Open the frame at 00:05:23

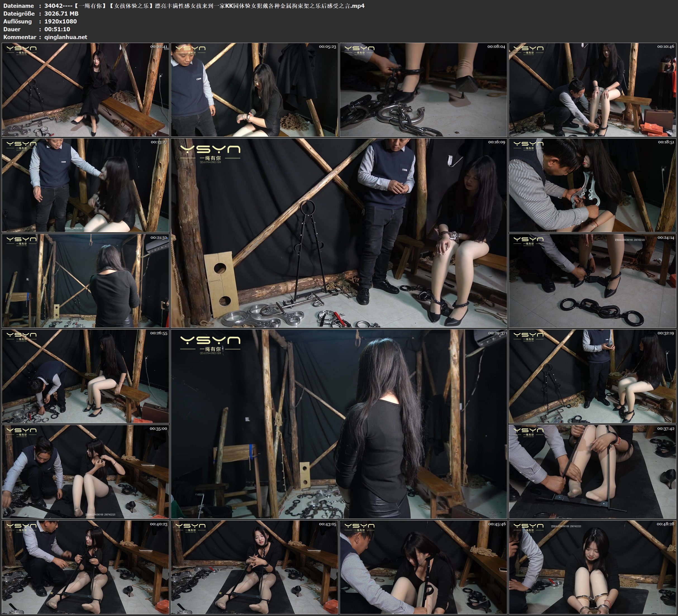coord(254,89)
